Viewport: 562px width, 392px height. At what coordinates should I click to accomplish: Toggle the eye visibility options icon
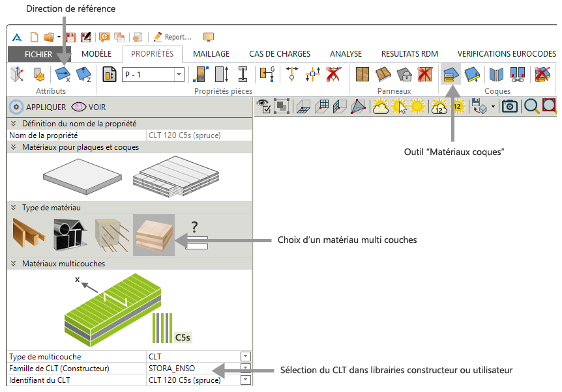click(264, 106)
